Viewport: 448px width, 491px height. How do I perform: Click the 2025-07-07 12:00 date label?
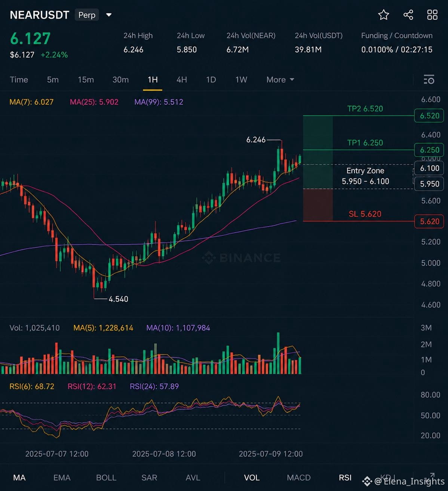tap(57, 454)
